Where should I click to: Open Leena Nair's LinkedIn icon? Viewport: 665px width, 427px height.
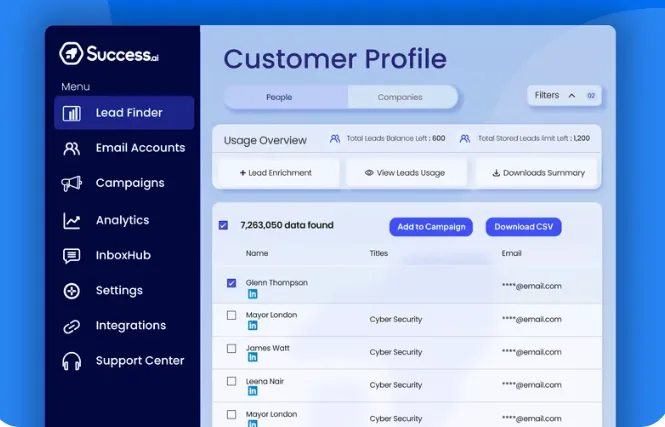(x=252, y=391)
